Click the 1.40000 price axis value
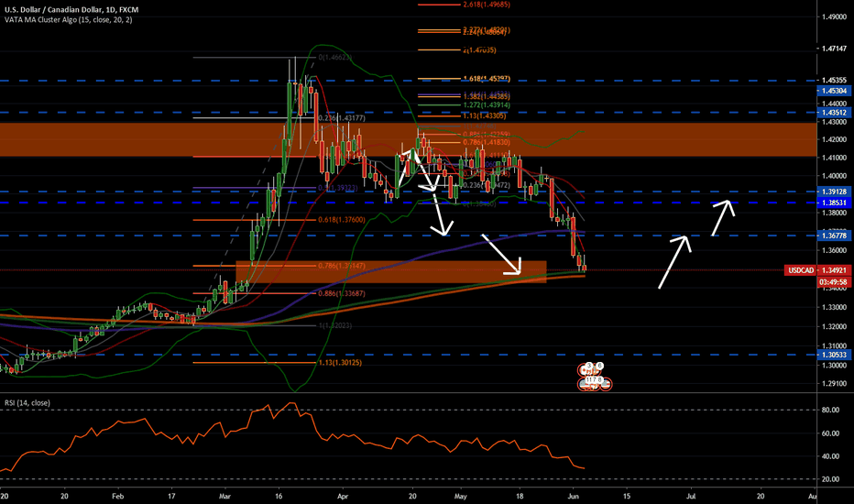Viewport: 854px width, 504px height. coord(834,177)
